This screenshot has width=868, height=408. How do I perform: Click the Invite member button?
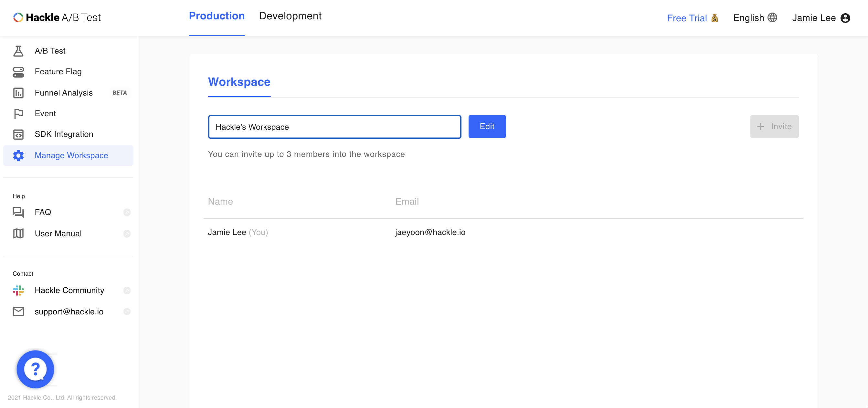click(774, 126)
